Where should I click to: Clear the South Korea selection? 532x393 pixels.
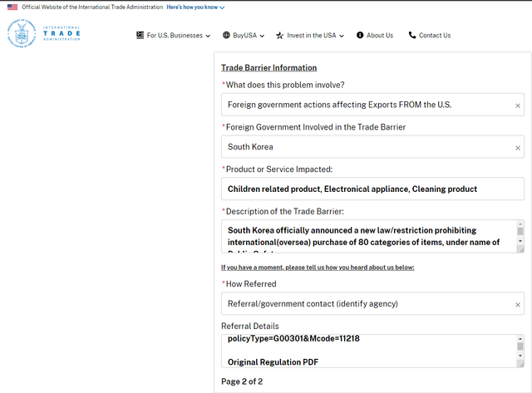[517, 147]
